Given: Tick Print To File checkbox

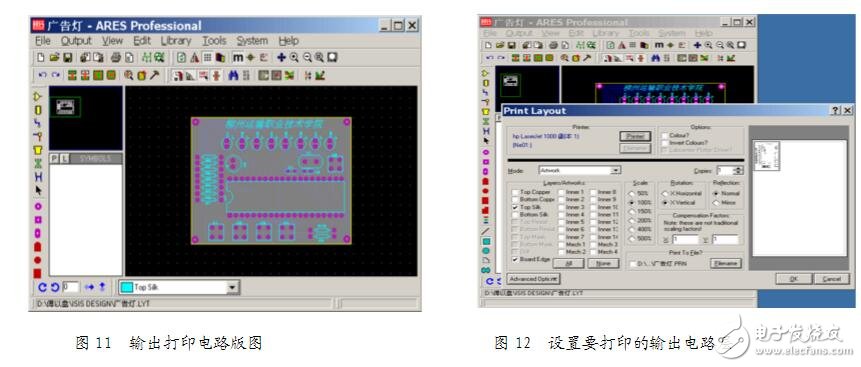Looking at the screenshot, I should 633,264.
